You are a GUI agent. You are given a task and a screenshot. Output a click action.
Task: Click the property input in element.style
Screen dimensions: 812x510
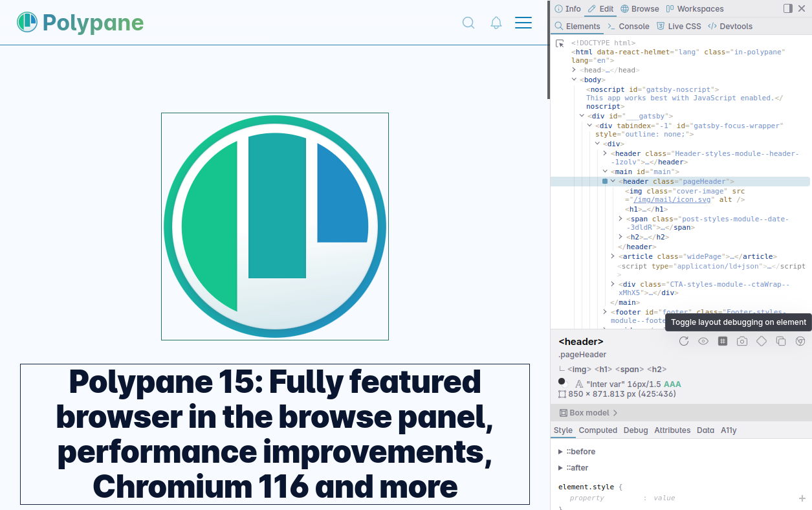point(587,498)
